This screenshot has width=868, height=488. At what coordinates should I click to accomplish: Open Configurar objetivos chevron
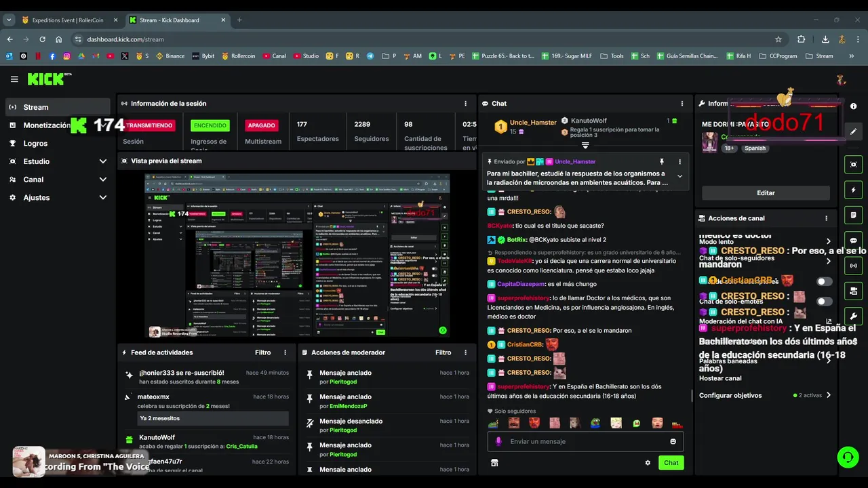coord(828,395)
